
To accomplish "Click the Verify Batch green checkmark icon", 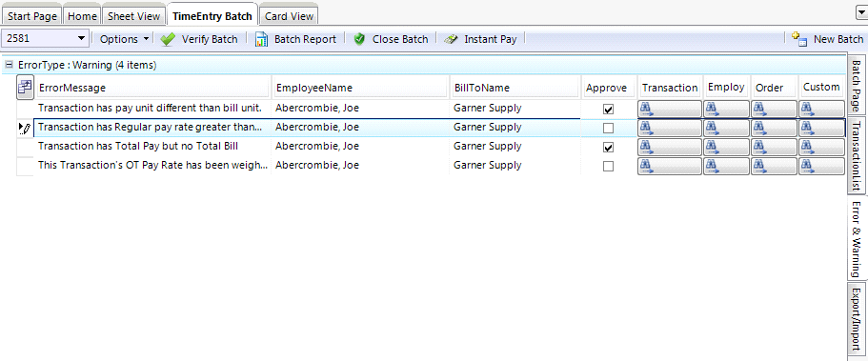I will 168,39.
